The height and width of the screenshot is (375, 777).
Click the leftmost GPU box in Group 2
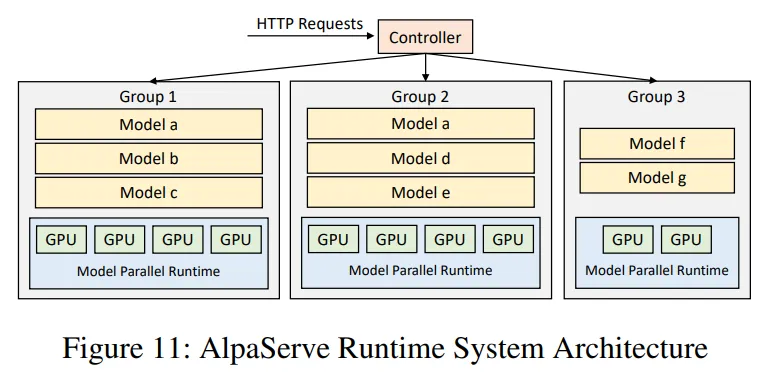pos(333,239)
